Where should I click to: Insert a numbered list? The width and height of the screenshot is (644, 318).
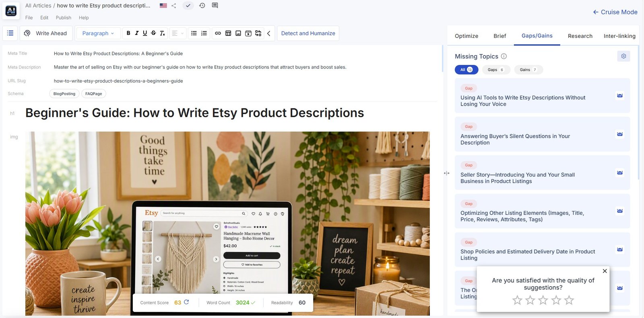pos(204,33)
